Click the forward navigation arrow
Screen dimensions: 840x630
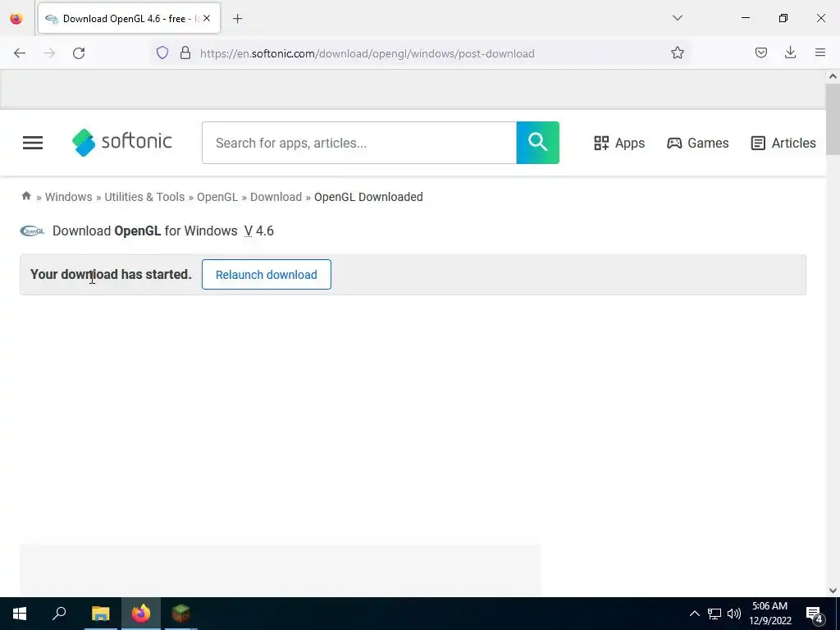[49, 53]
